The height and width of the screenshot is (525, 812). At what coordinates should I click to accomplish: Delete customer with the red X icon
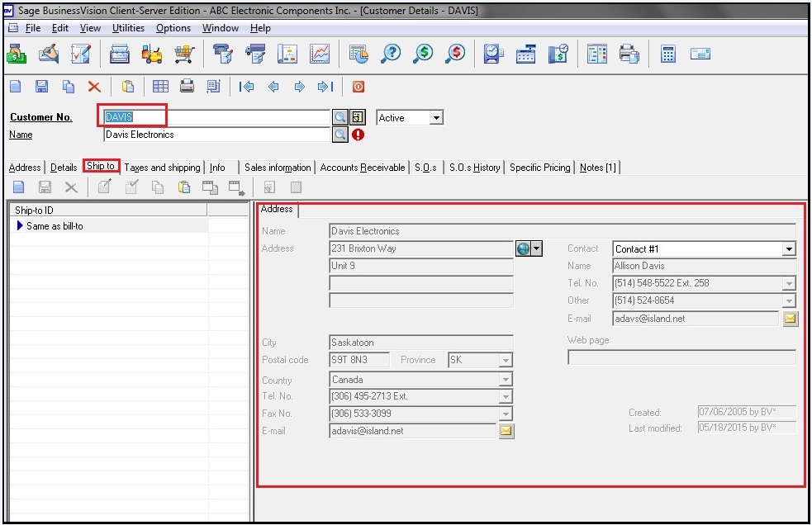pos(93,87)
